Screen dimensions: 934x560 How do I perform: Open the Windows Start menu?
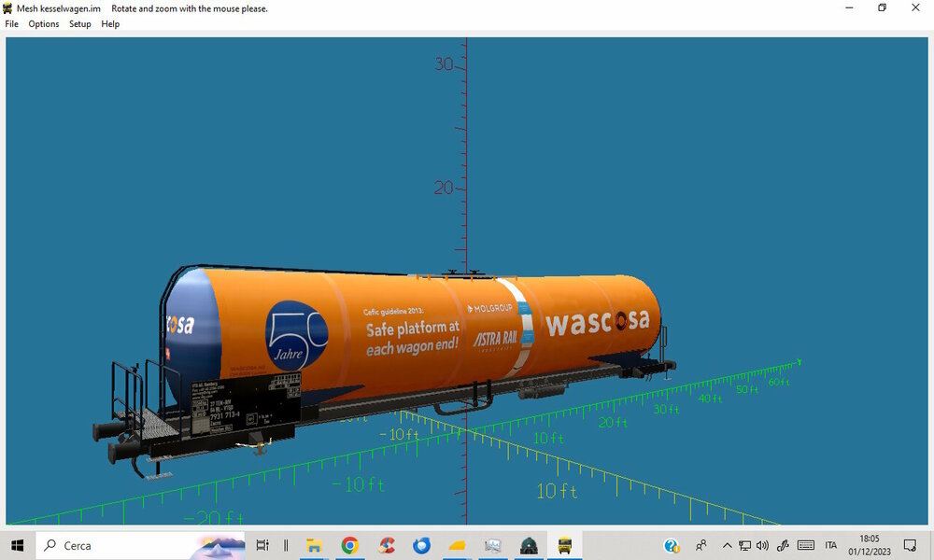click(x=17, y=545)
